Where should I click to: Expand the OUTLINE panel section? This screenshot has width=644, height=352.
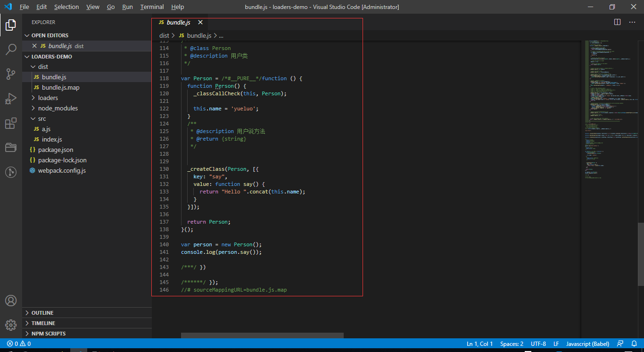point(42,313)
